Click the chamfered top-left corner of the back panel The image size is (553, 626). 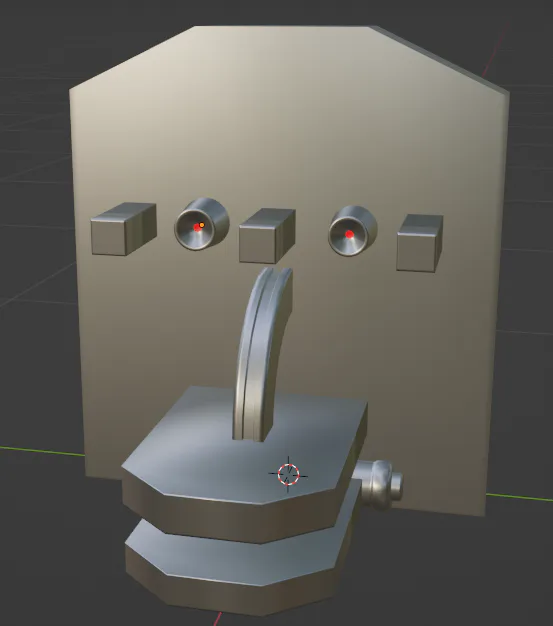click(132, 58)
